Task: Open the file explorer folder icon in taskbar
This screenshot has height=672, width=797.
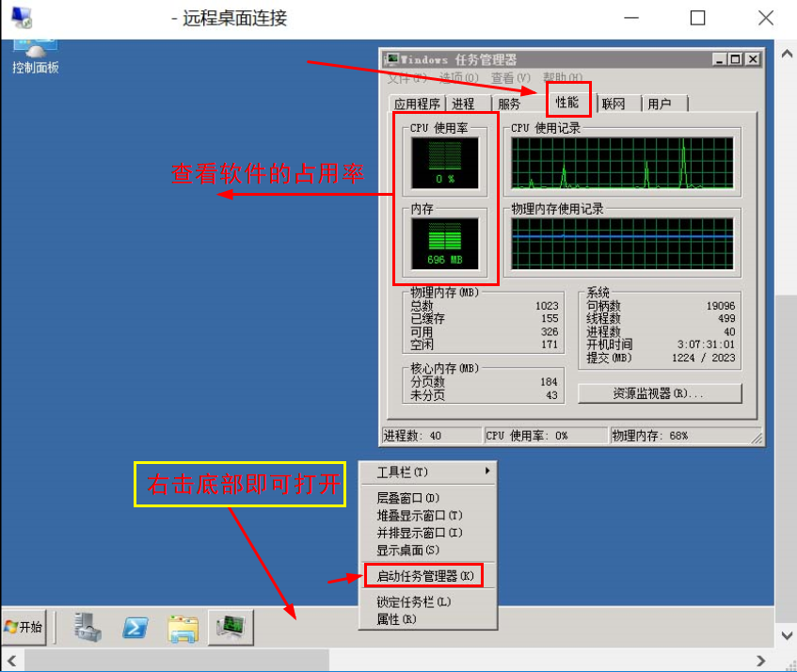Action: tap(183, 628)
